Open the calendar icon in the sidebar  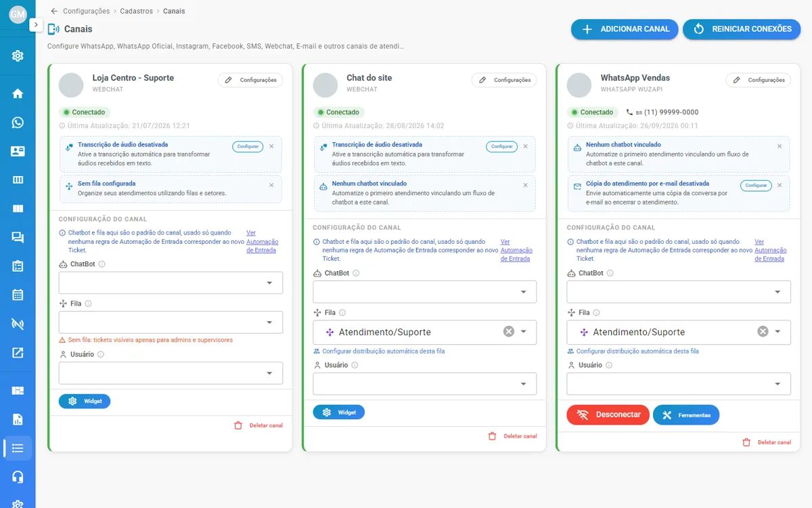pos(18,295)
